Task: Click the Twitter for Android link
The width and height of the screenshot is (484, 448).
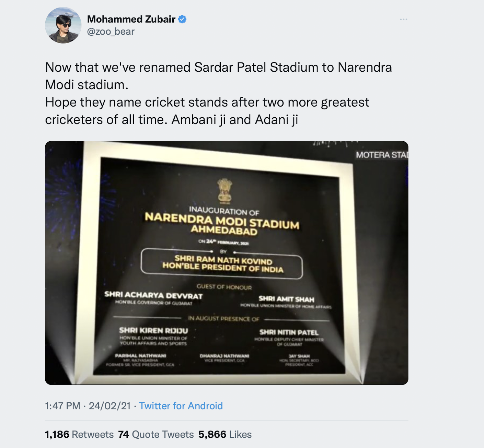Action: coord(181,406)
